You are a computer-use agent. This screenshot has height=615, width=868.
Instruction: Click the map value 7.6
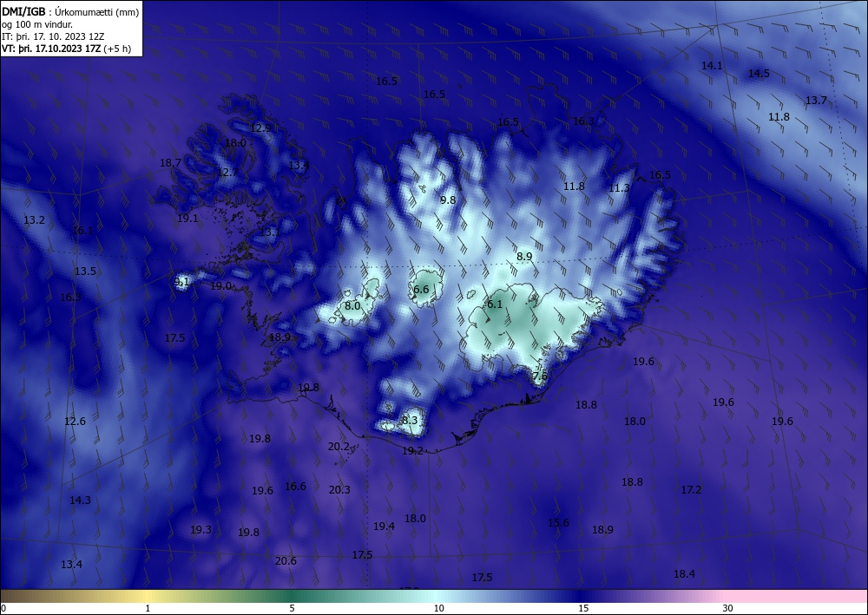pos(540,376)
